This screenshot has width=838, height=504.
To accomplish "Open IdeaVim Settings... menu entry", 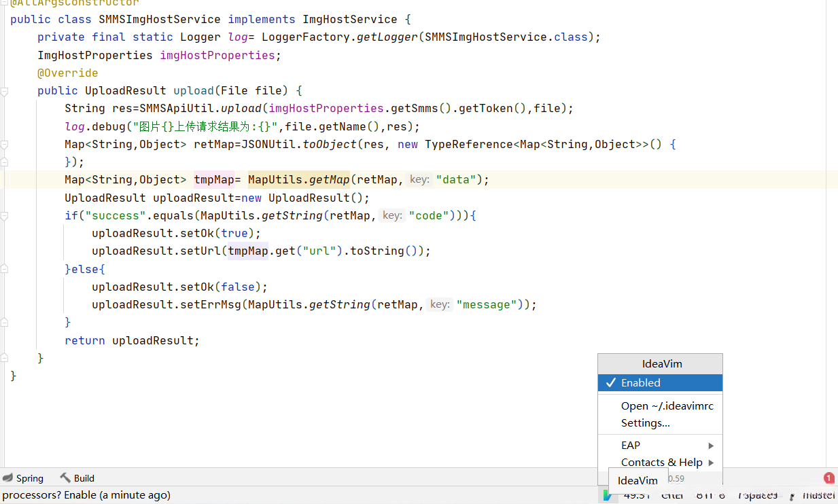I will pyautogui.click(x=645, y=423).
